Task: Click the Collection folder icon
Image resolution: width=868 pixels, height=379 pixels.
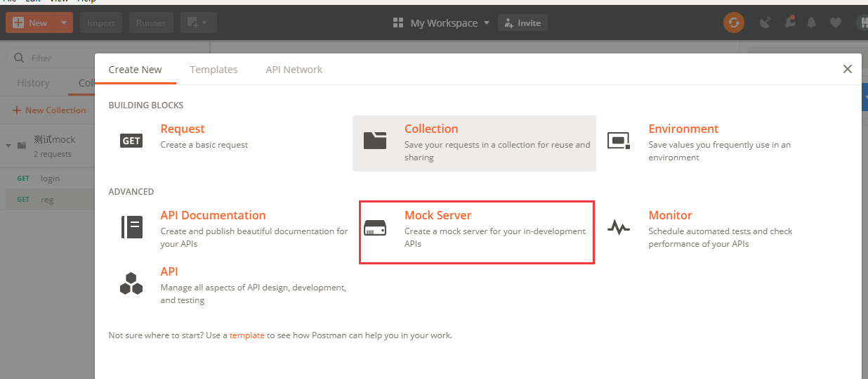Action: tap(375, 140)
